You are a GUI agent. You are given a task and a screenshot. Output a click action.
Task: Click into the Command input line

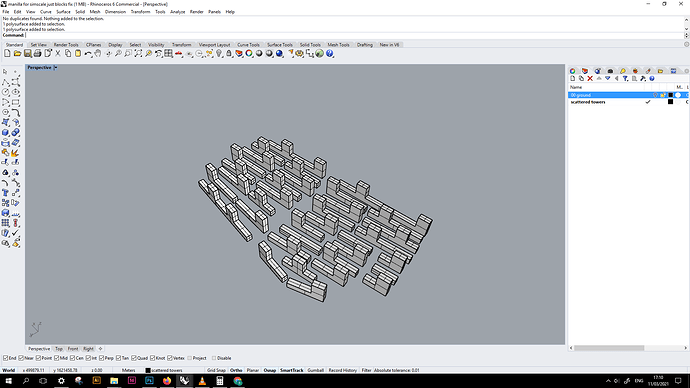(354, 35)
